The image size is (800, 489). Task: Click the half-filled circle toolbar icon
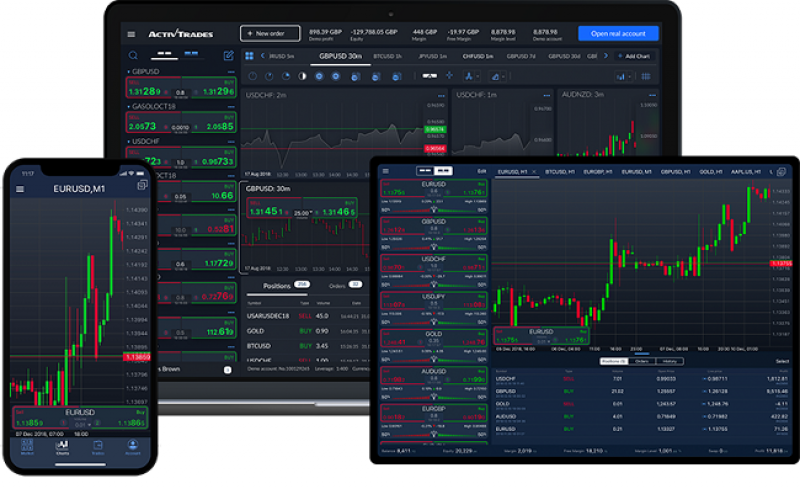click(x=303, y=77)
